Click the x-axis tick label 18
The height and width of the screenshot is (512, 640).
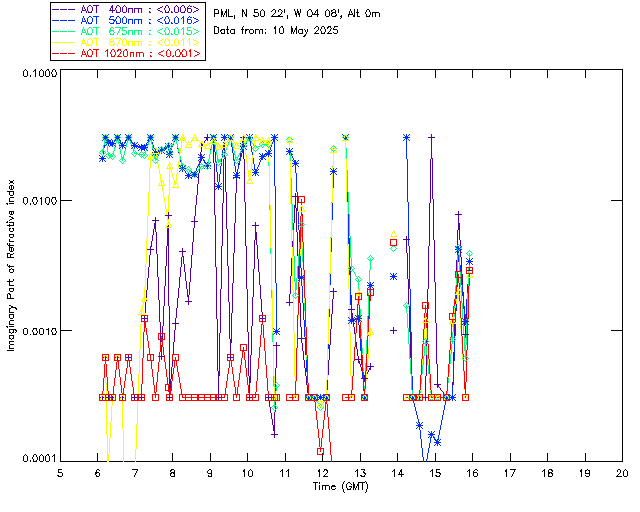[547, 473]
